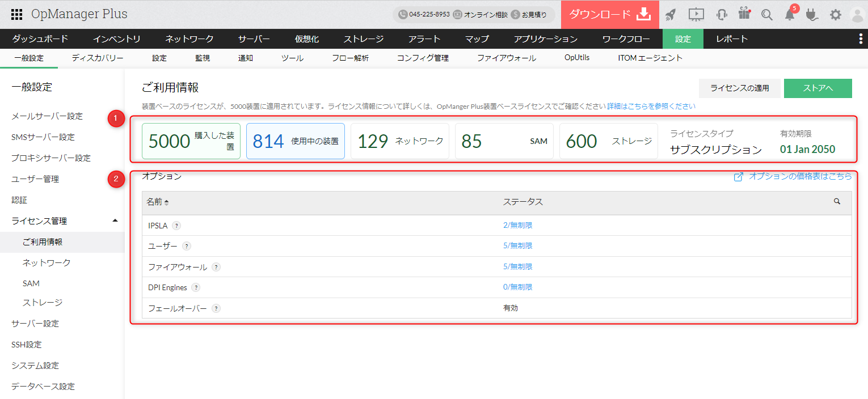868x399 pixels.
Task: Open the presentation screen icon
Action: point(696,15)
